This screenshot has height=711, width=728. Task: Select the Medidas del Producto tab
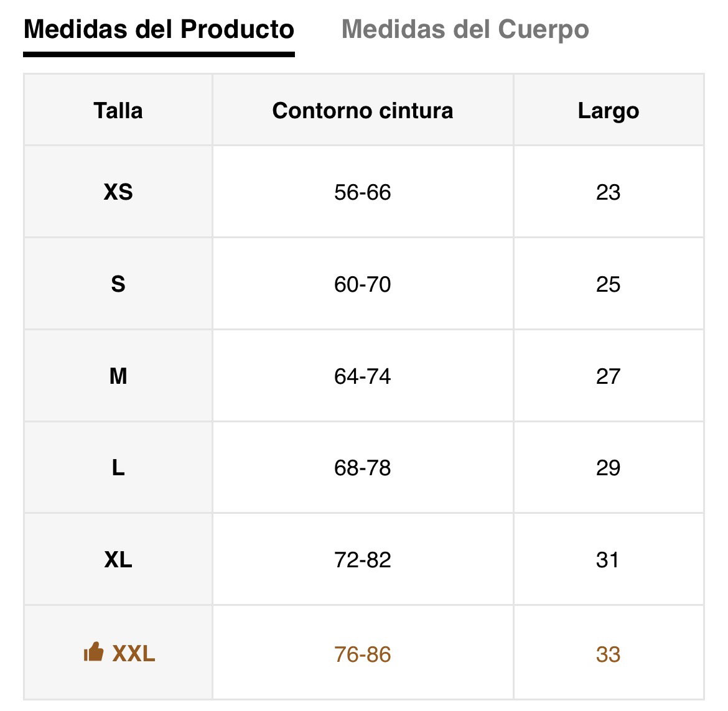click(x=159, y=30)
